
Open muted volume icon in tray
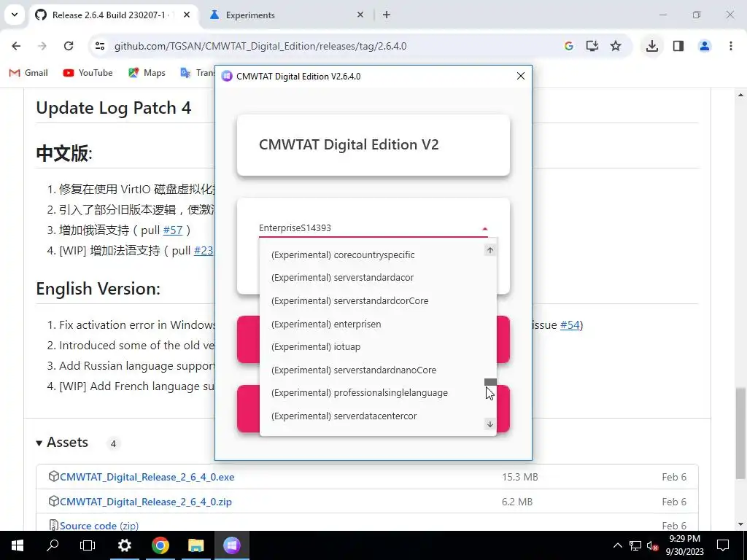pyautogui.click(x=652, y=545)
